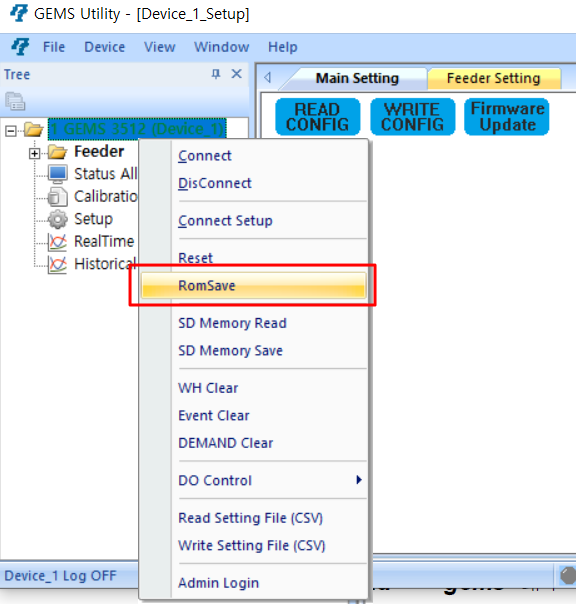This screenshot has width=576, height=604.
Task: Open the Help menu
Action: [283, 47]
